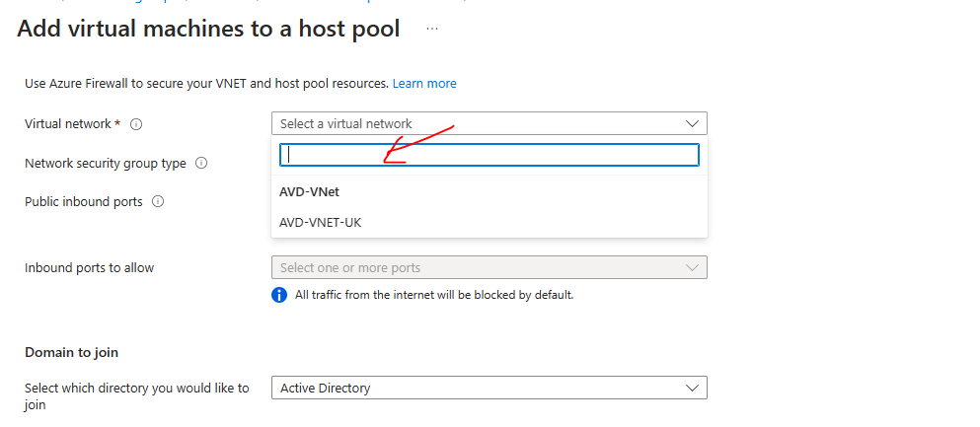
Task: Click the 'Select which directory' label text
Action: pos(137,389)
